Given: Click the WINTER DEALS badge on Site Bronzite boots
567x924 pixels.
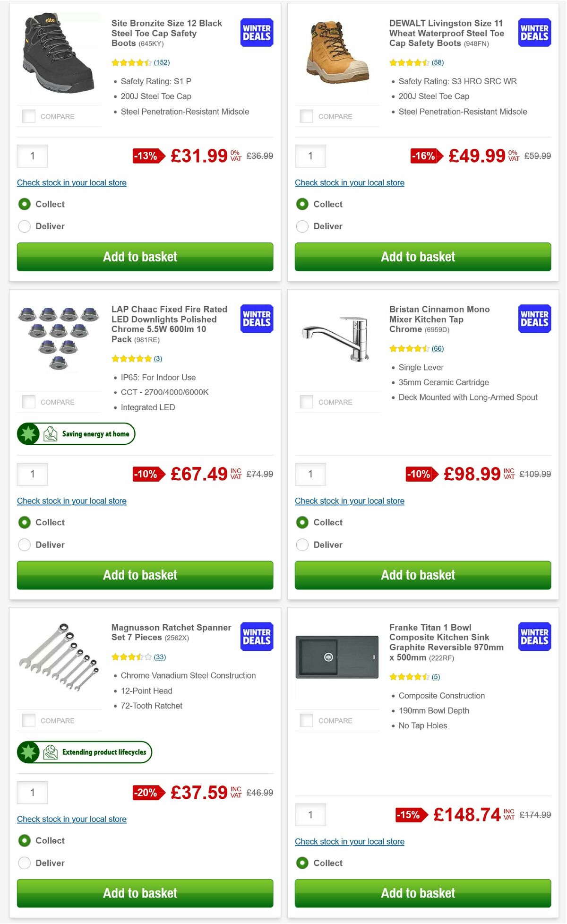Looking at the screenshot, I should point(256,32).
